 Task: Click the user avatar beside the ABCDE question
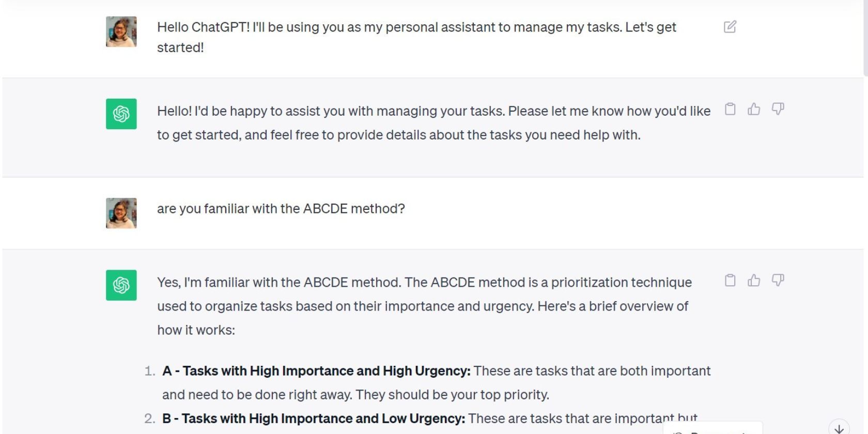click(x=121, y=213)
